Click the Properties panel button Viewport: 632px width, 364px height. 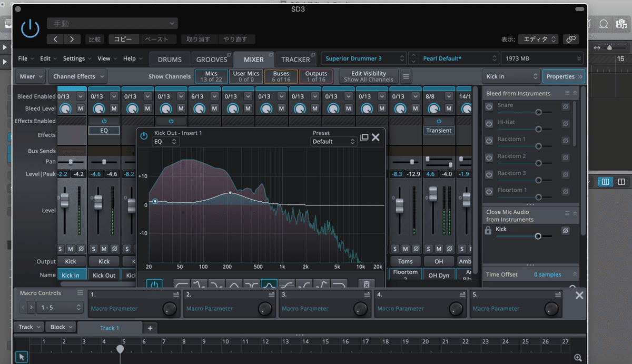(564, 76)
